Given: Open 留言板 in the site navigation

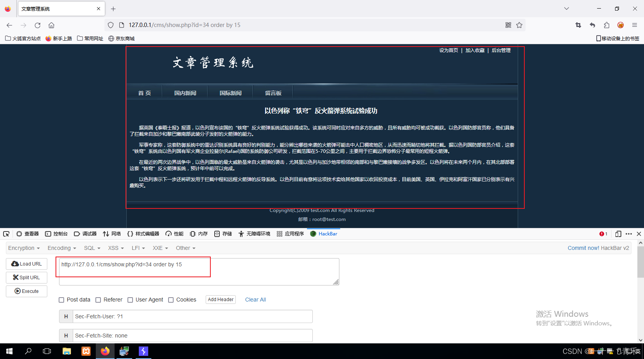Looking at the screenshot, I should click(273, 93).
